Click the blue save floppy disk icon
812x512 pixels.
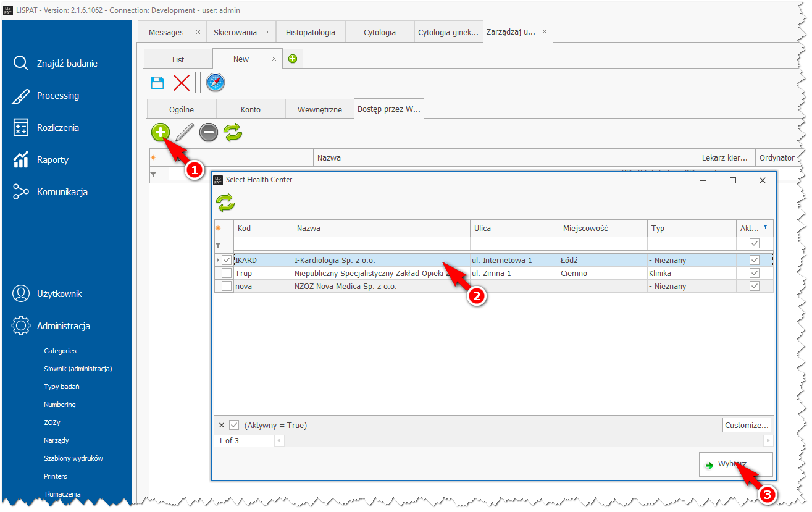tap(157, 82)
